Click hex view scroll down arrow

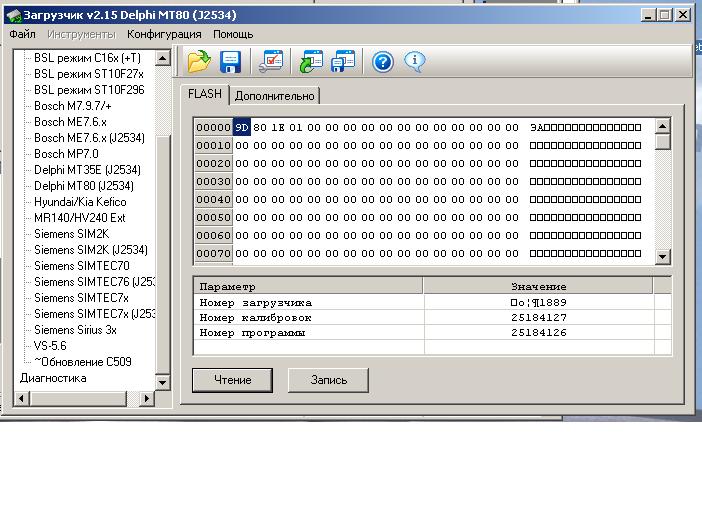[x=663, y=257]
